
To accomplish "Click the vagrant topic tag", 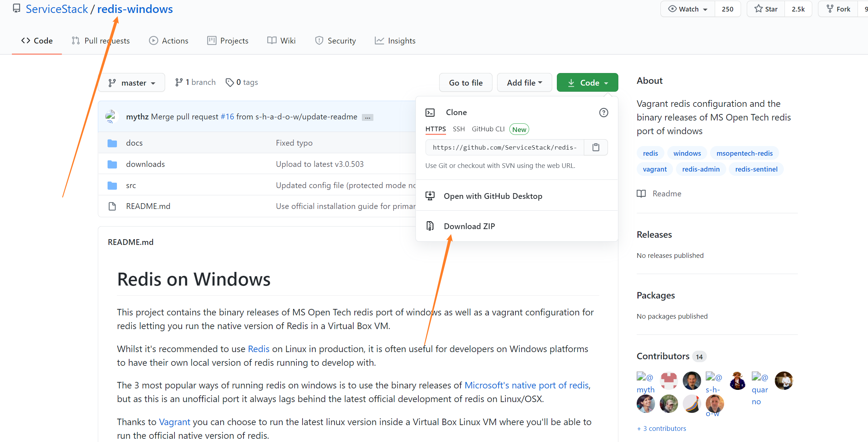I will click(x=655, y=169).
